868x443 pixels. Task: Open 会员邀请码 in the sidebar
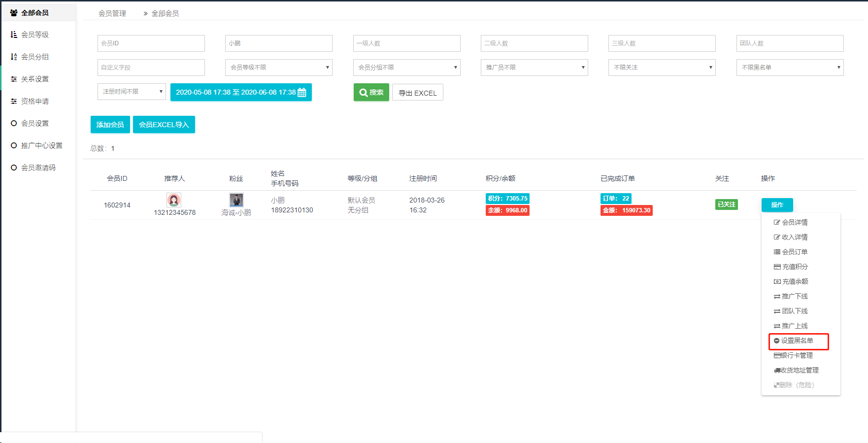38,168
